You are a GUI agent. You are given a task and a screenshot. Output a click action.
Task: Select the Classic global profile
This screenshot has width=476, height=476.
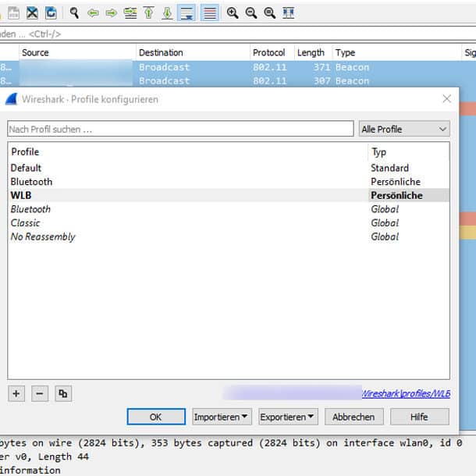click(x=229, y=223)
